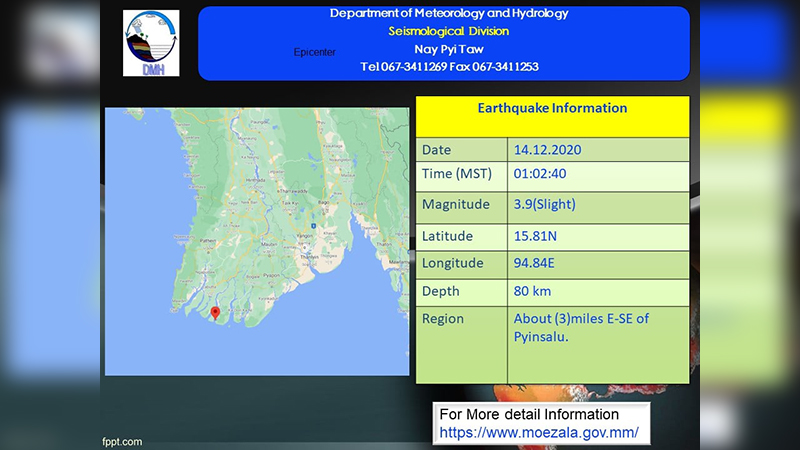Select the 'Latitude' label cell
800x450 pixels.
tap(462, 237)
